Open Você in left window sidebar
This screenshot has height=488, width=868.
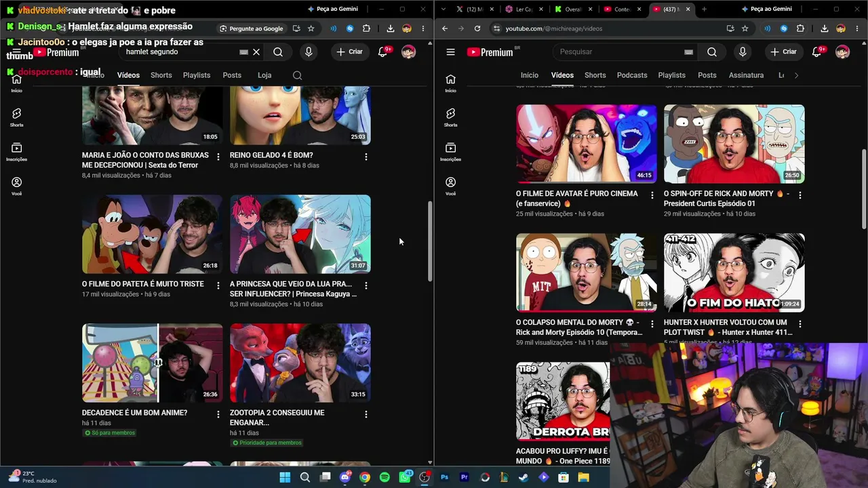coord(16,186)
